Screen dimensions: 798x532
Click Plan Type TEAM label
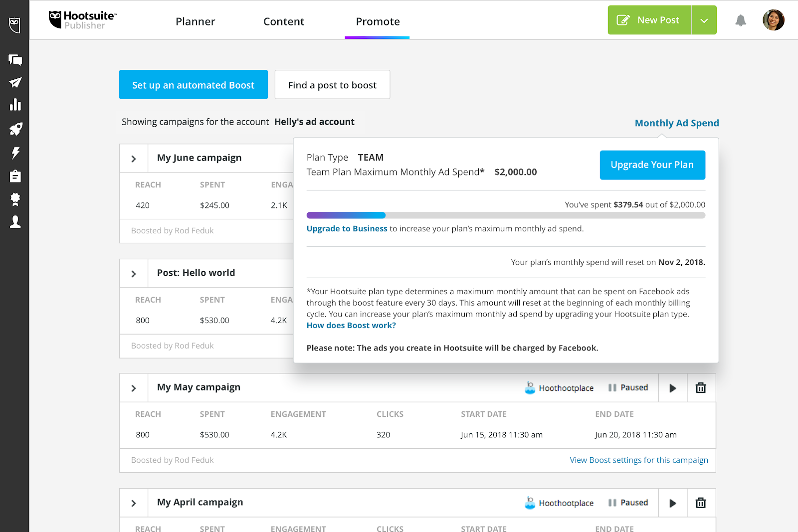(x=345, y=158)
